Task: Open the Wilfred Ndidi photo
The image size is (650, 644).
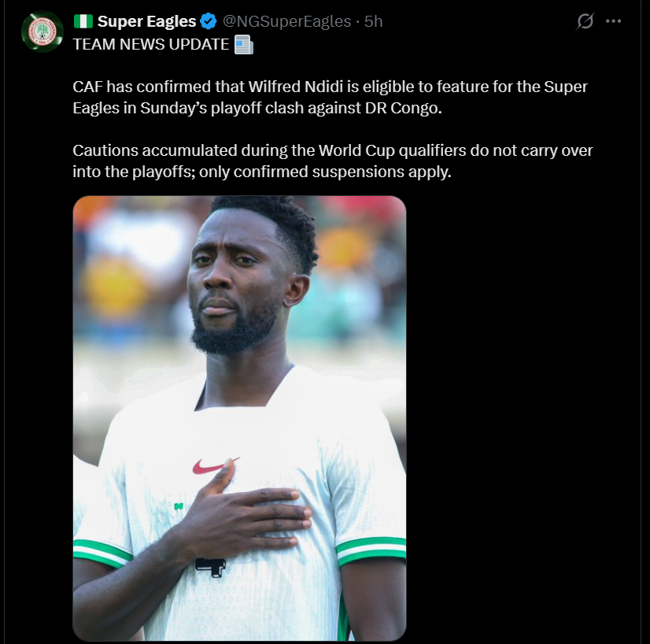Action: pyautogui.click(x=240, y=417)
